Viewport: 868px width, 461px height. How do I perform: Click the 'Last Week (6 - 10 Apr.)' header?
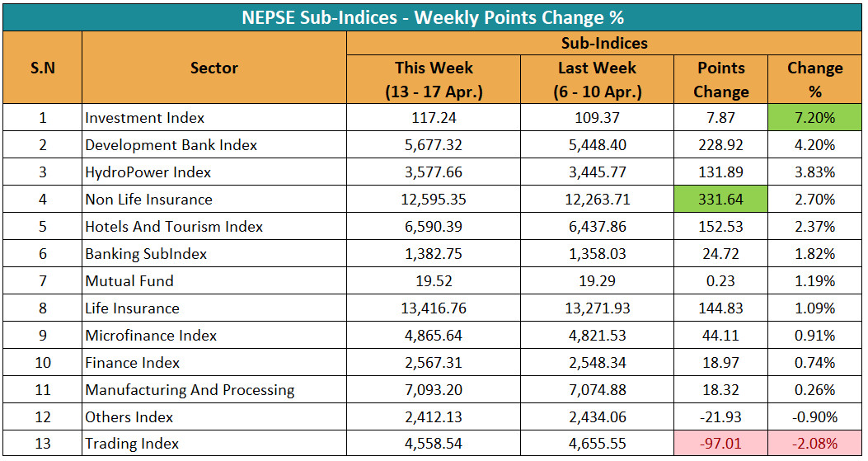pyautogui.click(x=597, y=79)
